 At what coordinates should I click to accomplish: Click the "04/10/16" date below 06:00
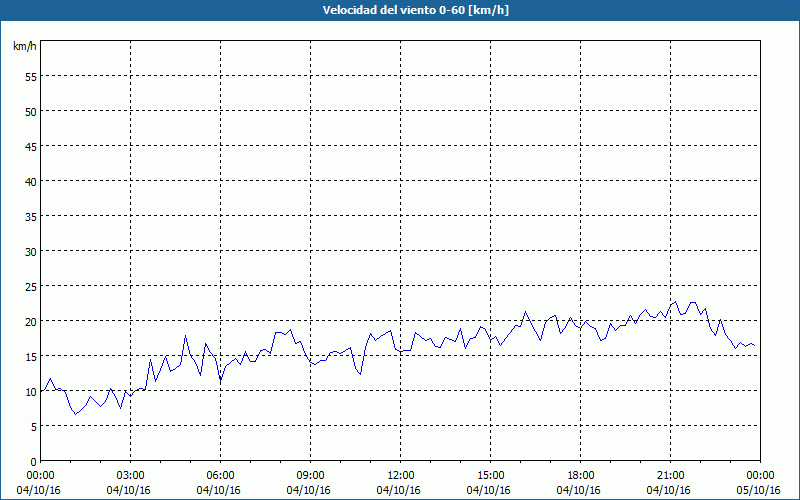218,490
